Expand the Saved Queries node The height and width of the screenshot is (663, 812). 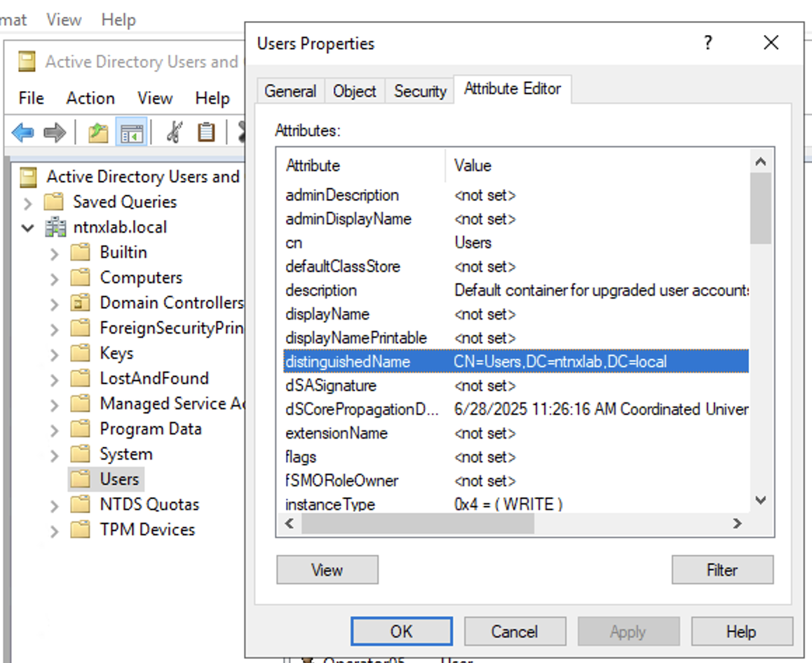(28, 203)
